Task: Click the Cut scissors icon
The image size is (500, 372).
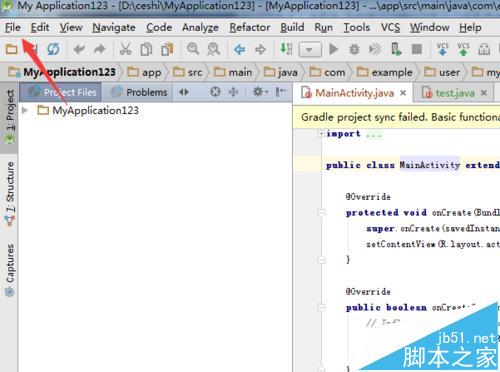Action: 125,49
